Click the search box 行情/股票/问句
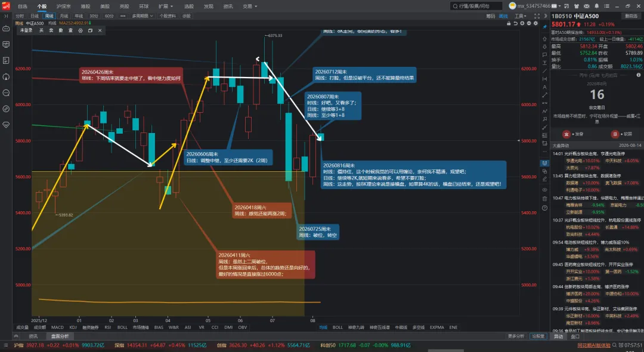This screenshot has width=644, height=352. click(x=476, y=6)
